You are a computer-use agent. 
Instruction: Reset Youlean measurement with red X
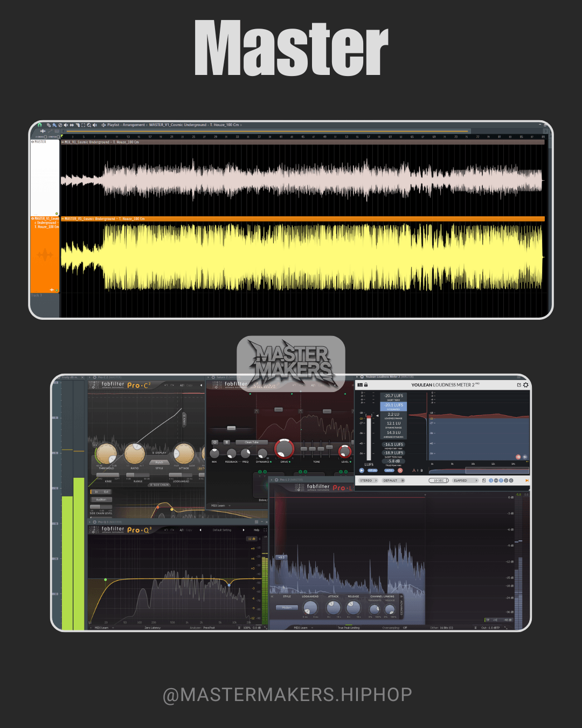point(400,470)
